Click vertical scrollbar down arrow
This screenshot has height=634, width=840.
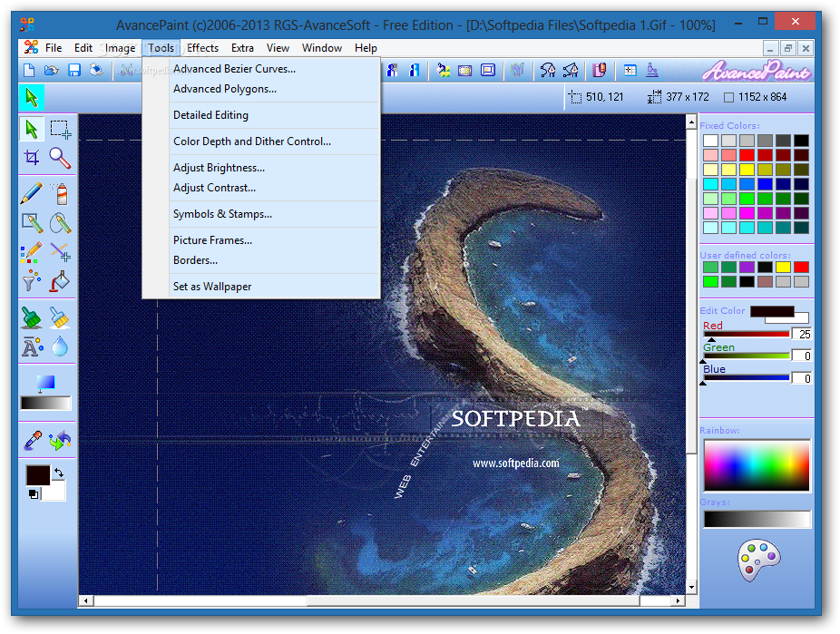(691, 588)
